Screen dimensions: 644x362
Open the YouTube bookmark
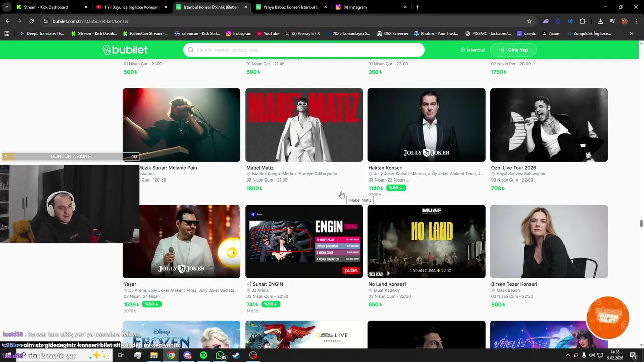[x=268, y=33]
